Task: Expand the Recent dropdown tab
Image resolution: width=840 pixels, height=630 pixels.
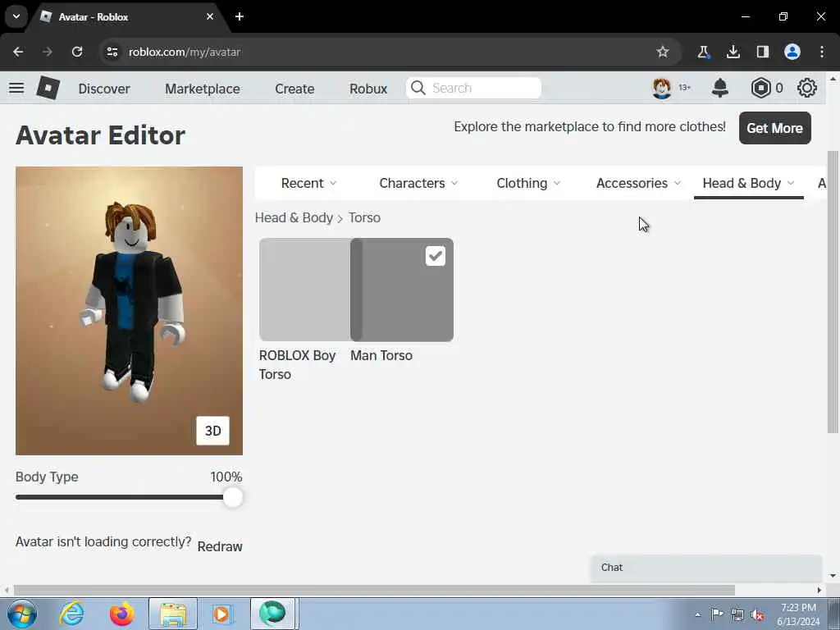Action: click(x=308, y=183)
